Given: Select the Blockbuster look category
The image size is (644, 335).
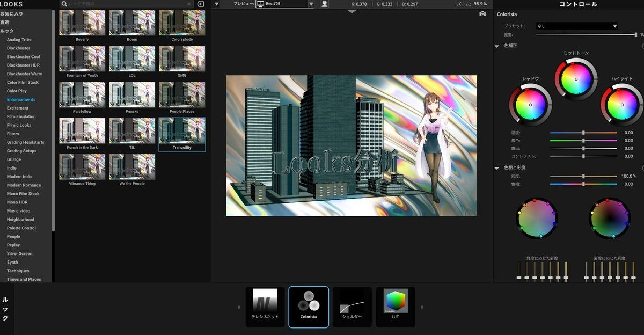Looking at the screenshot, I should (x=19, y=48).
